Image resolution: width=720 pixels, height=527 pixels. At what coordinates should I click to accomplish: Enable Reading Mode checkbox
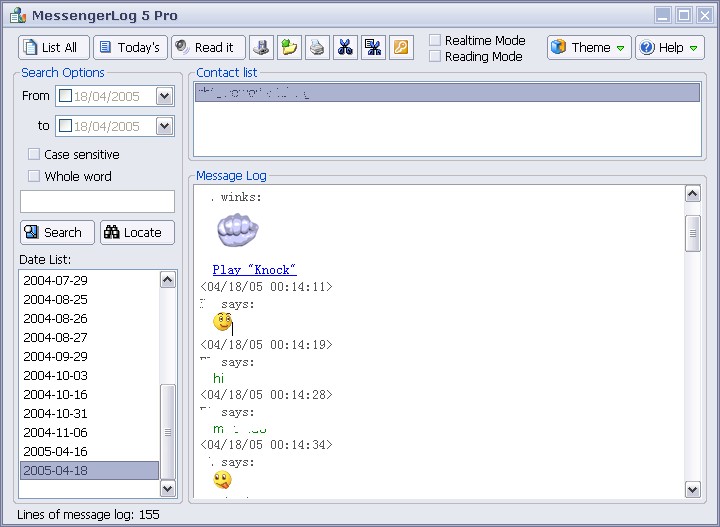pos(435,56)
